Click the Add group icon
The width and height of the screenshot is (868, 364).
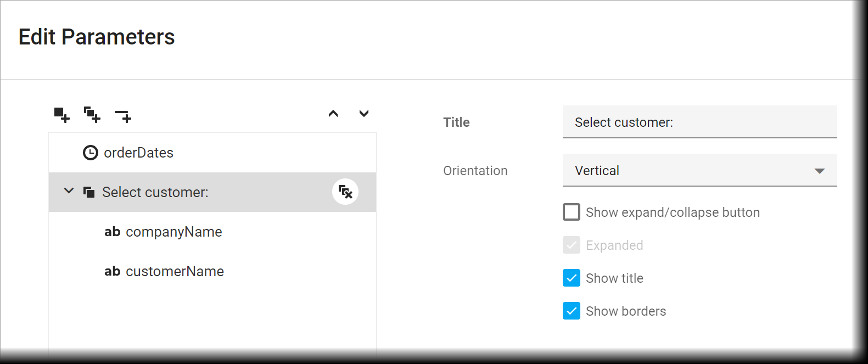[x=92, y=115]
